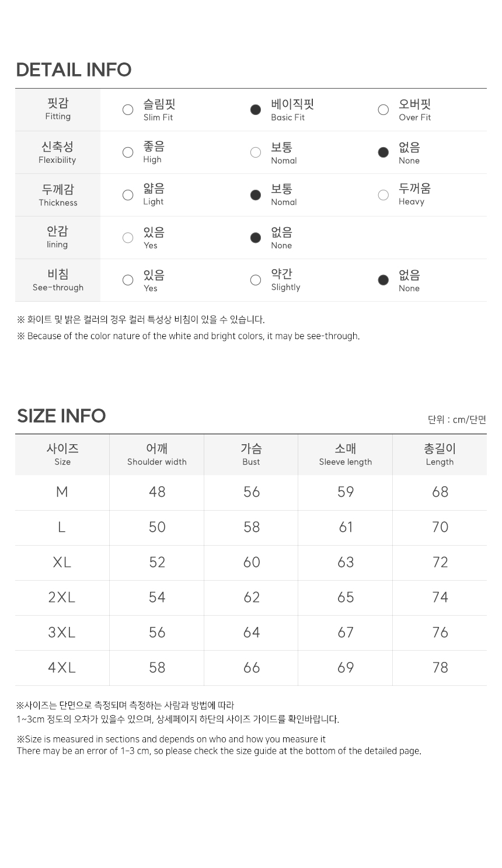The height and width of the screenshot is (868, 502).
Task: Click the SIZE INFO heading
Action: (61, 416)
